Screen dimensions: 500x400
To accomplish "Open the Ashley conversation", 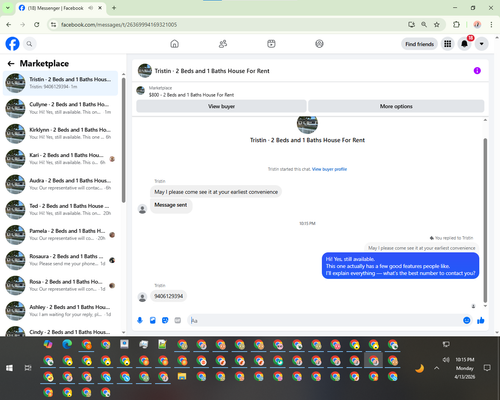I will tap(60, 311).
